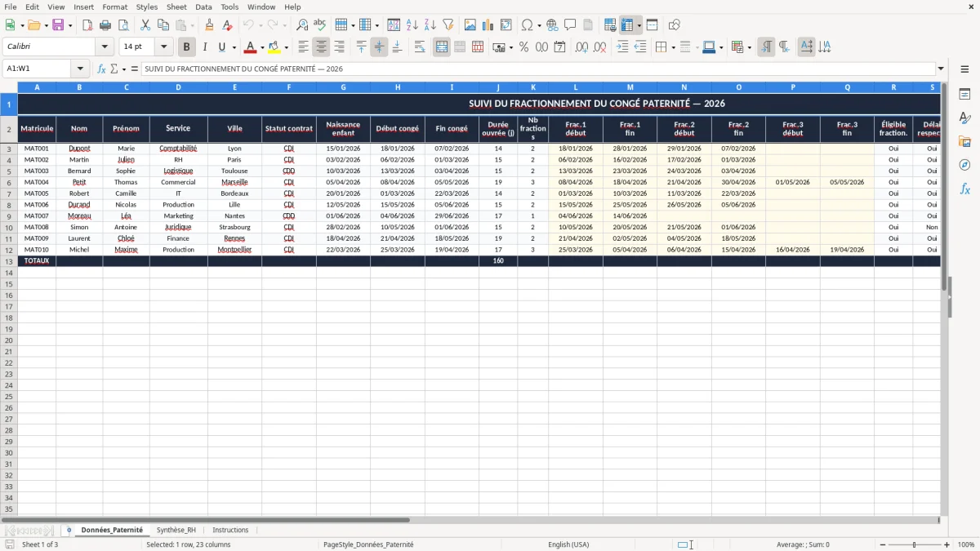Open the Sidebar Functions fx icon

pyautogui.click(x=964, y=189)
